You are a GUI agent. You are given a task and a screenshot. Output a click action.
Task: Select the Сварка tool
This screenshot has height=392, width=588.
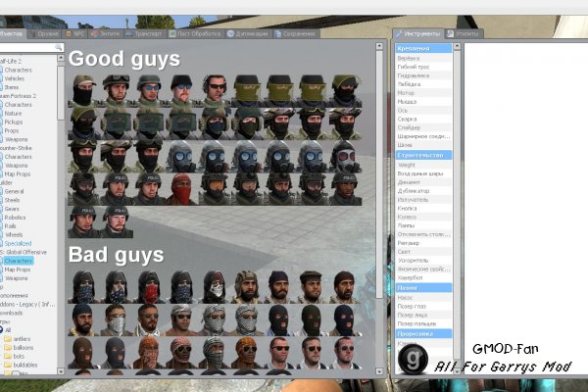click(x=423, y=119)
